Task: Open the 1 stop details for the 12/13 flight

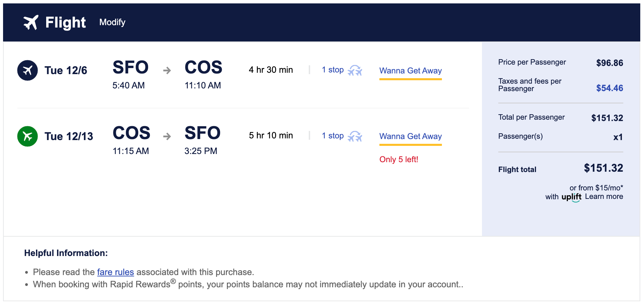Action: click(333, 136)
